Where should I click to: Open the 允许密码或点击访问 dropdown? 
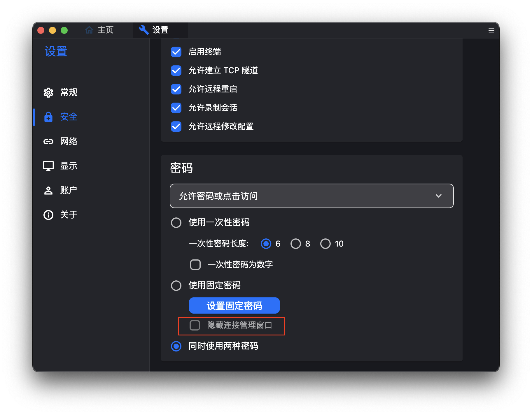point(311,196)
